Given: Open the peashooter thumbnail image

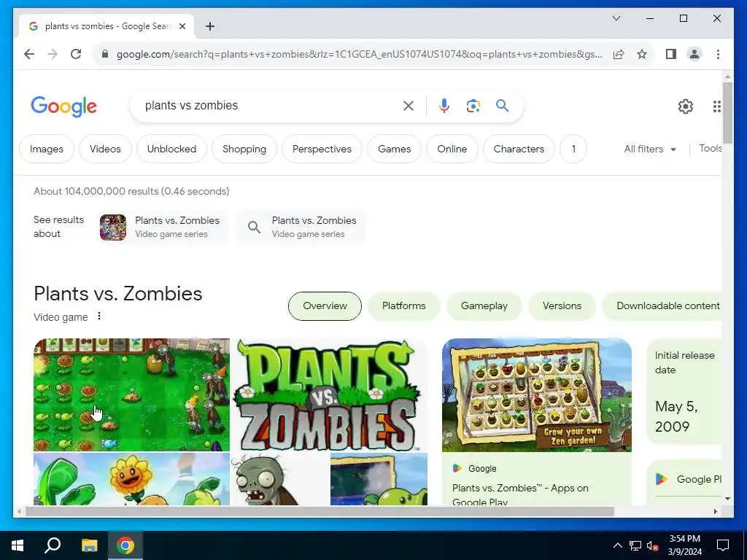Looking at the screenshot, I should coord(379,478).
